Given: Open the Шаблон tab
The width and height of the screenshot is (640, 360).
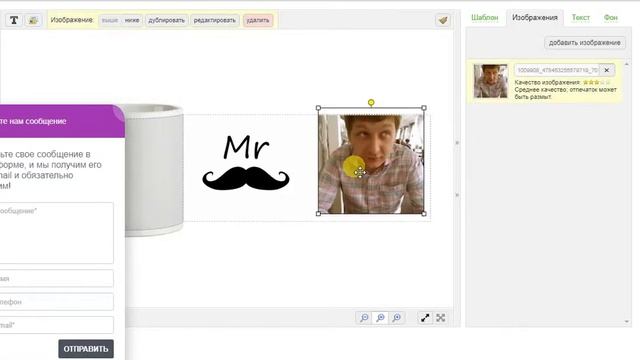Looking at the screenshot, I should (485, 18).
